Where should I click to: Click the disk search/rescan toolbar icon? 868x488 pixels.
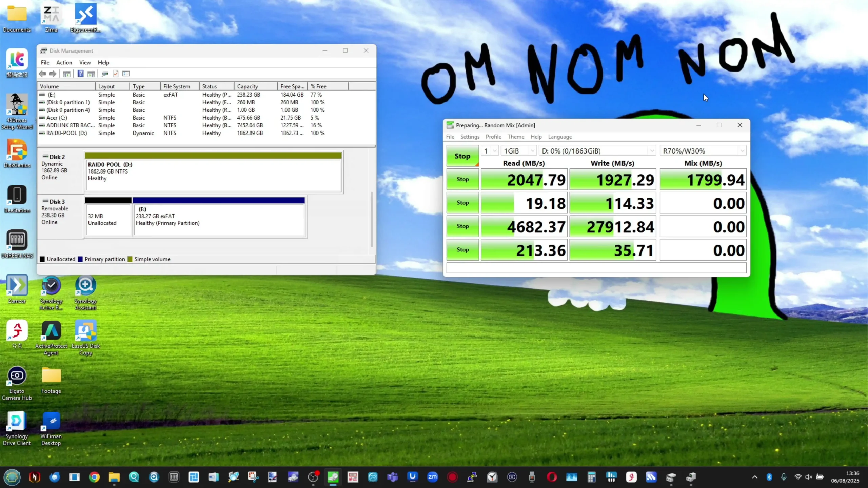point(105,74)
